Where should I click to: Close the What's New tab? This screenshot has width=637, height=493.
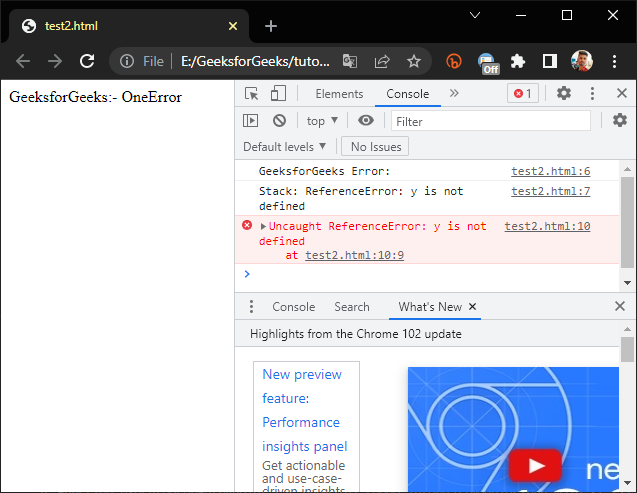[472, 307]
